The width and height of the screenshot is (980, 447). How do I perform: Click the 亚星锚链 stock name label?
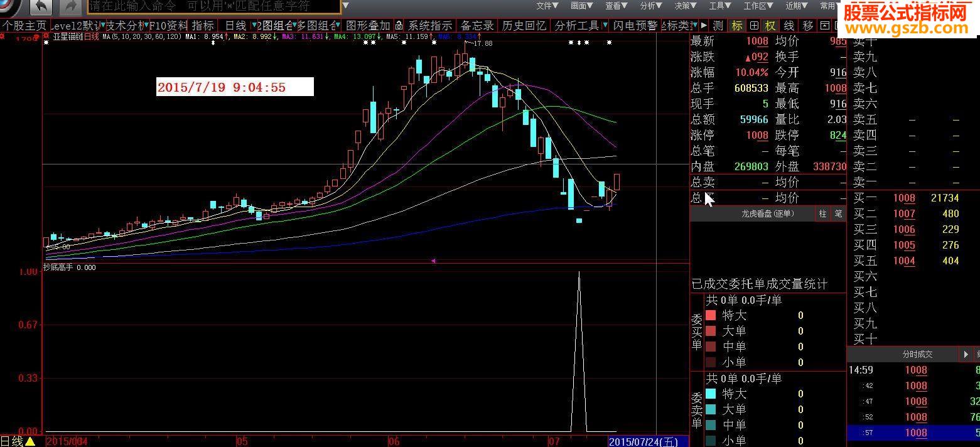[x=68, y=36]
